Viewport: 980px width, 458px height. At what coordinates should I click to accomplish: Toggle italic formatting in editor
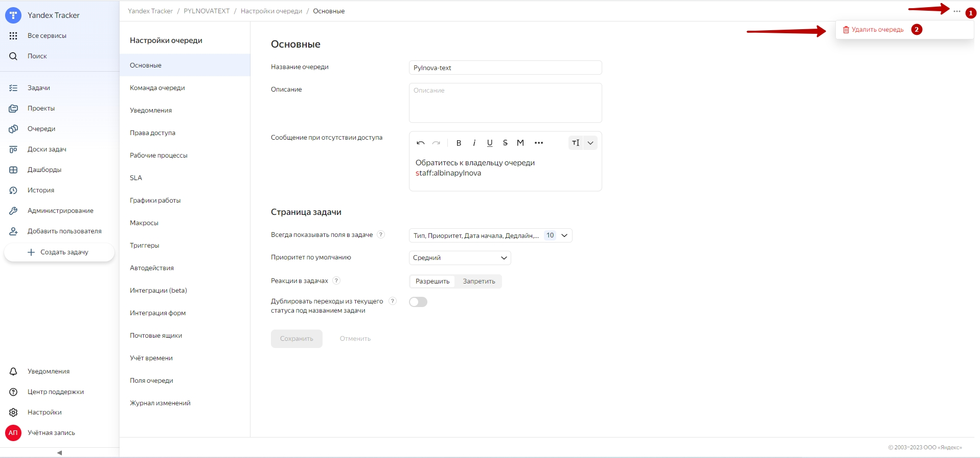(x=474, y=143)
